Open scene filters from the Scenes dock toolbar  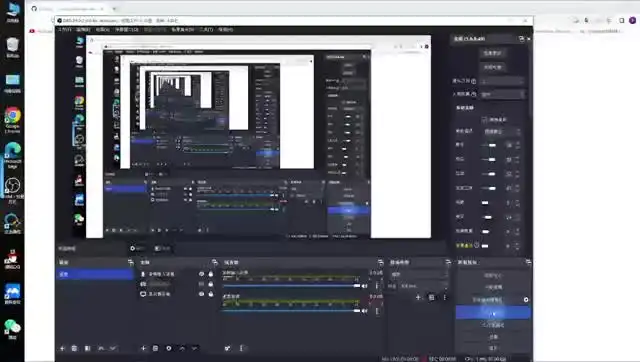87,348
